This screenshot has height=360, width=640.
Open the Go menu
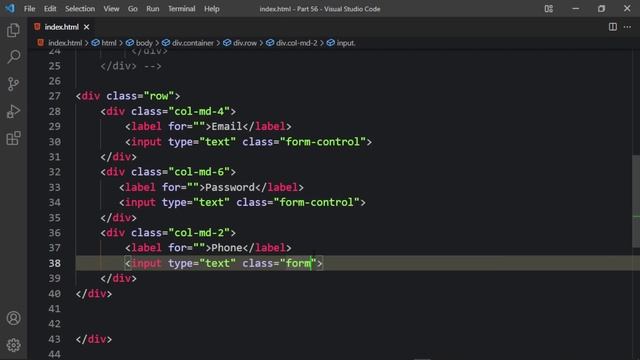point(133,9)
